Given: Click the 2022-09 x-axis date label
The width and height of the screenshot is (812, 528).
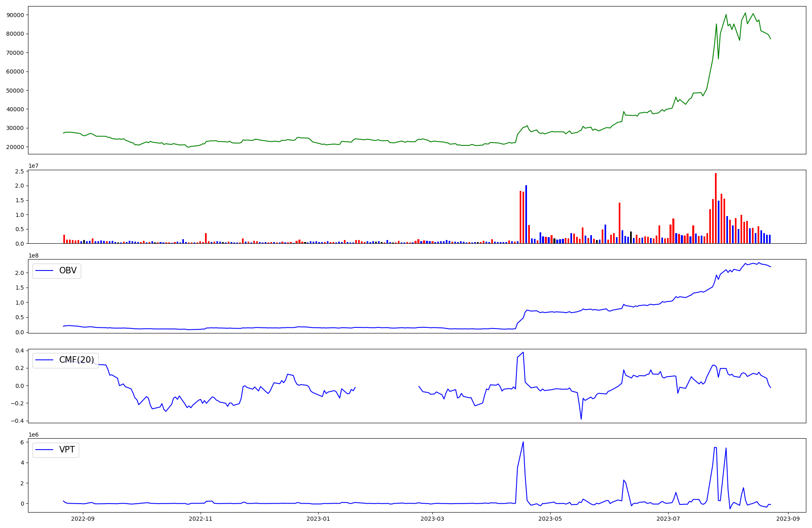Looking at the screenshot, I should pos(83,519).
